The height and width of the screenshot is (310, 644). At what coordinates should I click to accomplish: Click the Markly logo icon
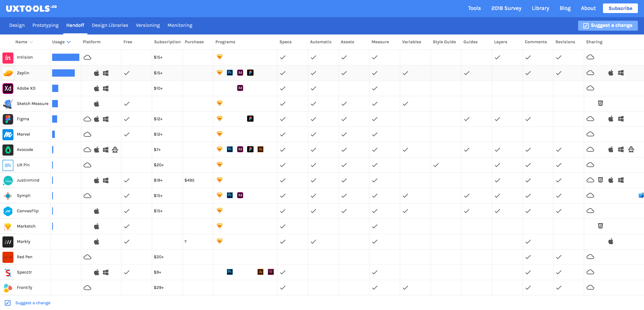(8, 242)
